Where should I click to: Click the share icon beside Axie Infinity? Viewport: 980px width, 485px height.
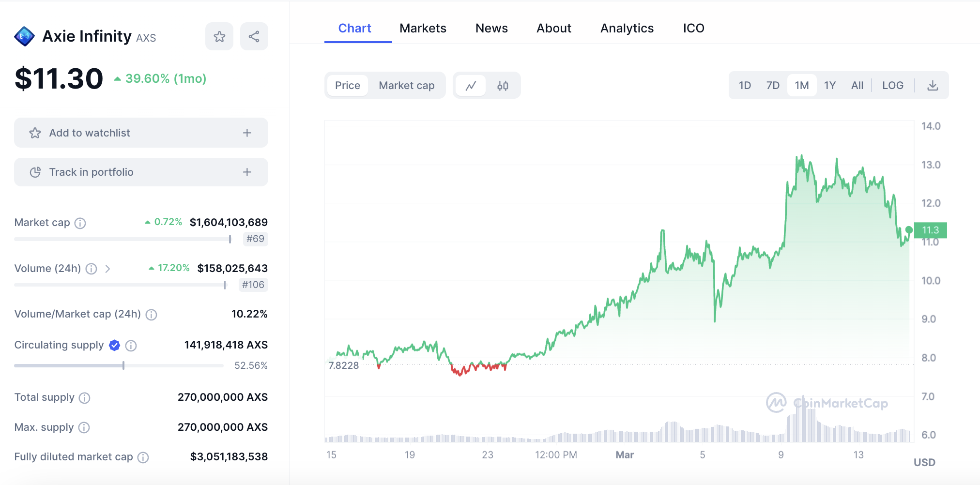click(x=254, y=37)
